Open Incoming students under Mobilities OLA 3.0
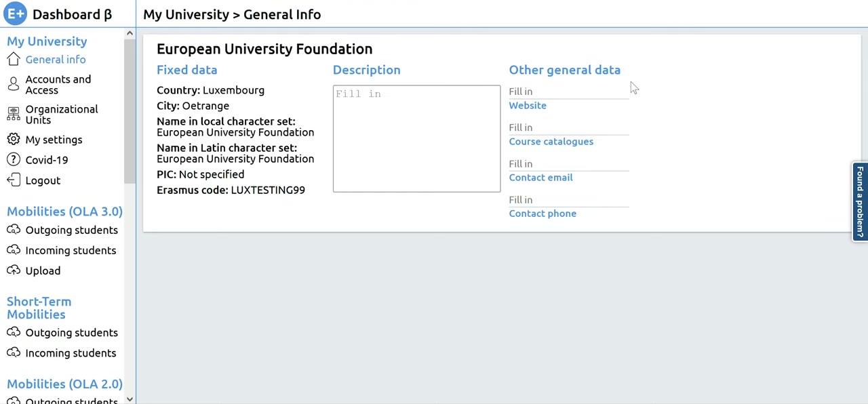Viewport: 868px width, 404px height. [71, 250]
